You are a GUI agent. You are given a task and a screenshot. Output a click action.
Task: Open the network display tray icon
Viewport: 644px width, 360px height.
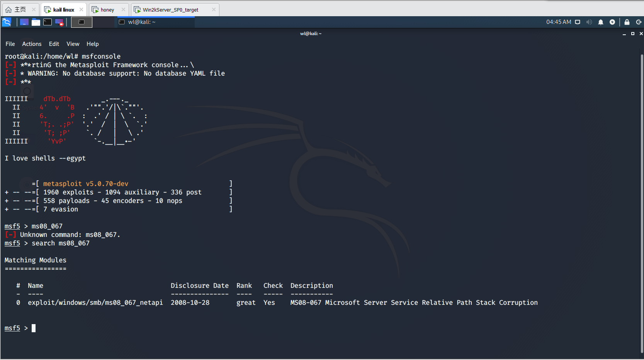point(578,22)
